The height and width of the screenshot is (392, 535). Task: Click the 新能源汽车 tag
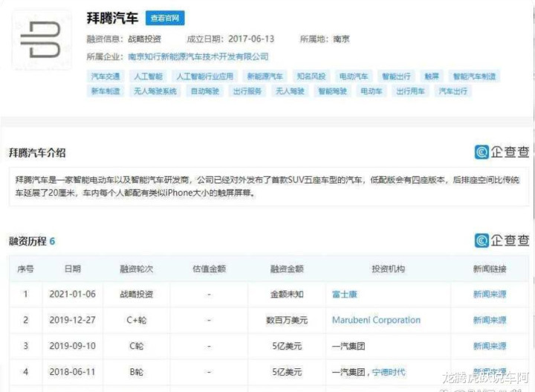click(265, 76)
